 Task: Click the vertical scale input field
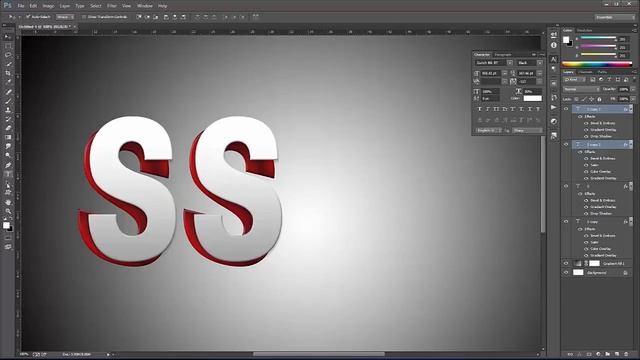(x=491, y=91)
